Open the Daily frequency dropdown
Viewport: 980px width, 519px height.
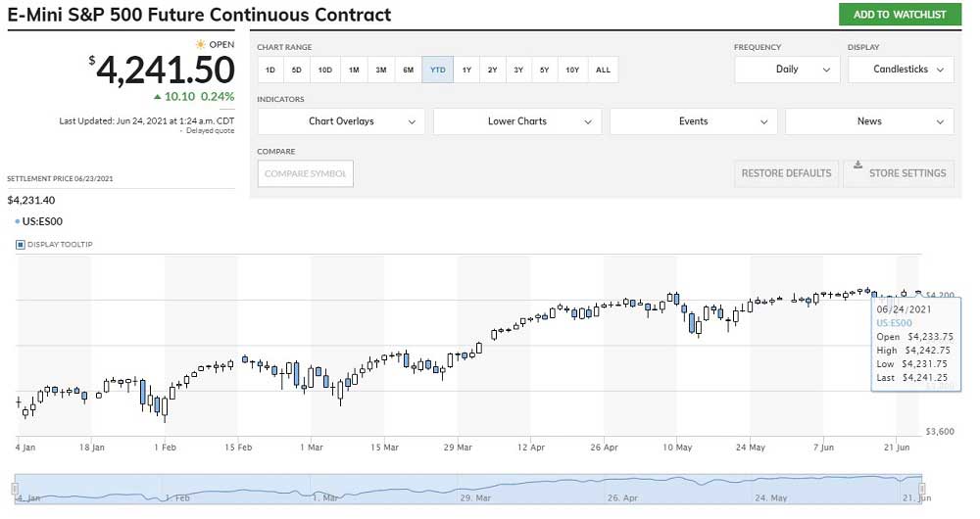click(787, 70)
